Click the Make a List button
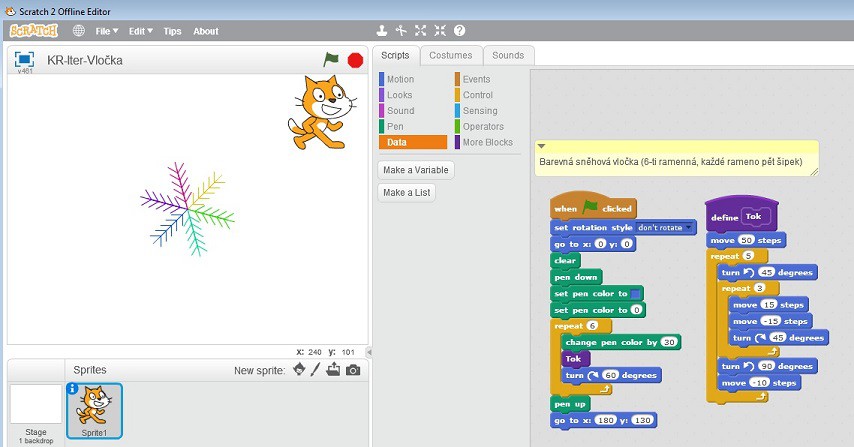The width and height of the screenshot is (854, 447). click(406, 192)
